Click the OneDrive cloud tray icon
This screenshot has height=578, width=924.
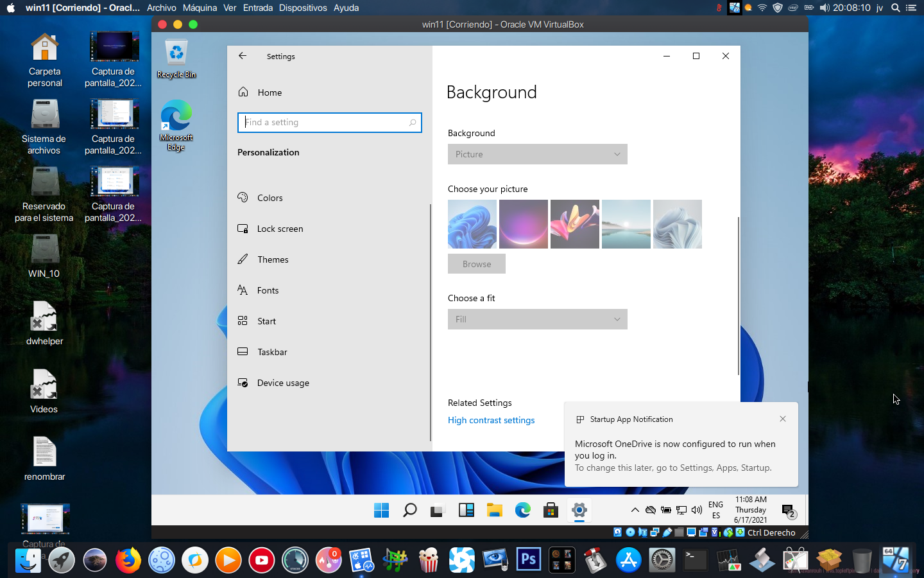click(651, 511)
